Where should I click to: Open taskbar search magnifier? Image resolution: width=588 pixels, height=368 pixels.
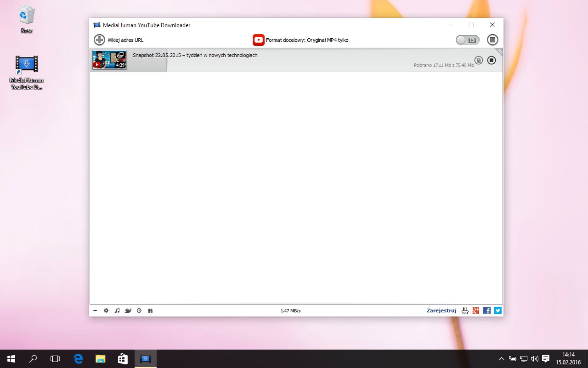click(33, 359)
